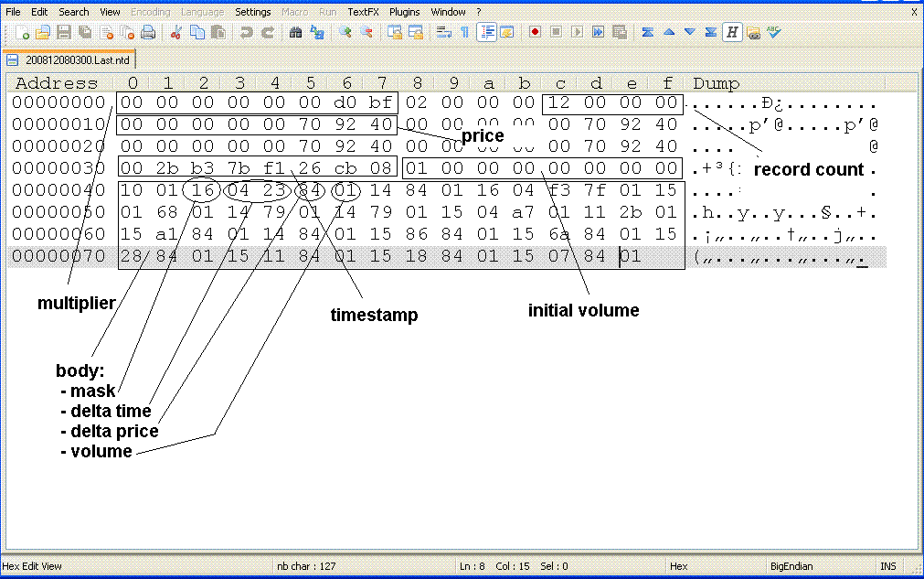This screenshot has height=579, width=924.
Task: Save the current file with Save icon
Action: coord(64,32)
